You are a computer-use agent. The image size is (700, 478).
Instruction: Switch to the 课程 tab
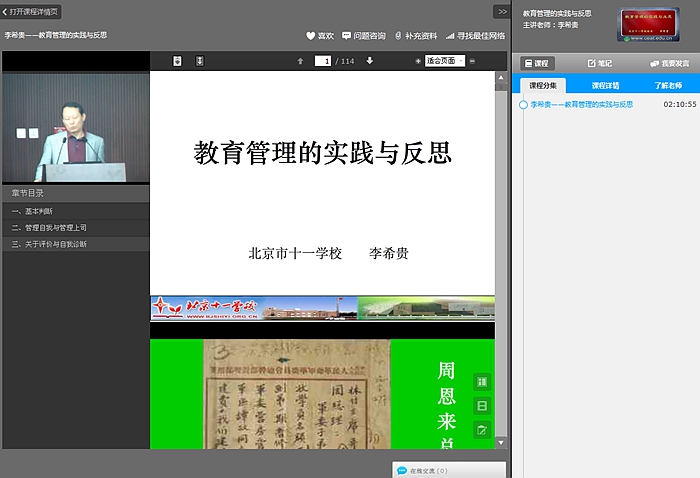click(x=537, y=63)
